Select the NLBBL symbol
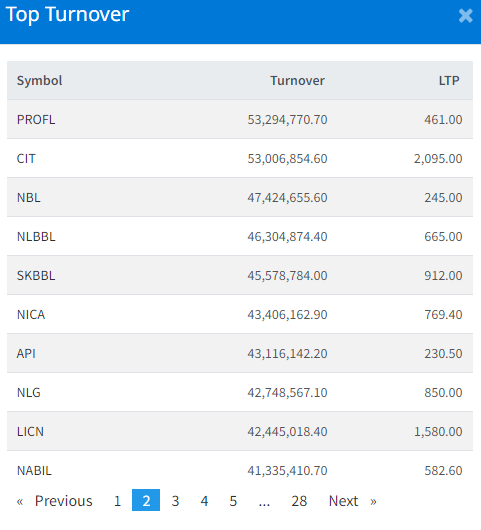The width and height of the screenshot is (481, 530). tap(36, 237)
